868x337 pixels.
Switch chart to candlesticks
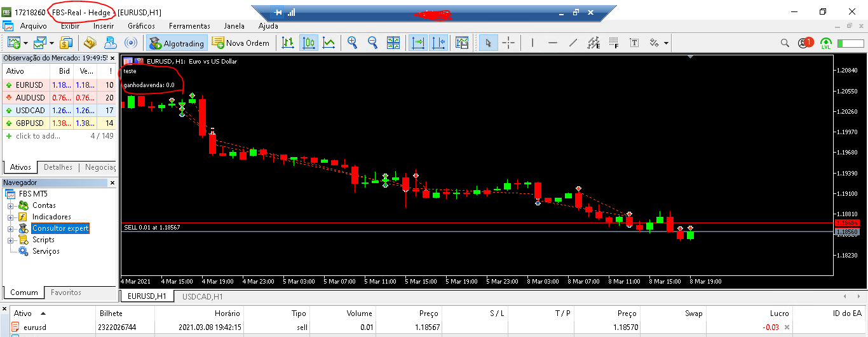309,43
